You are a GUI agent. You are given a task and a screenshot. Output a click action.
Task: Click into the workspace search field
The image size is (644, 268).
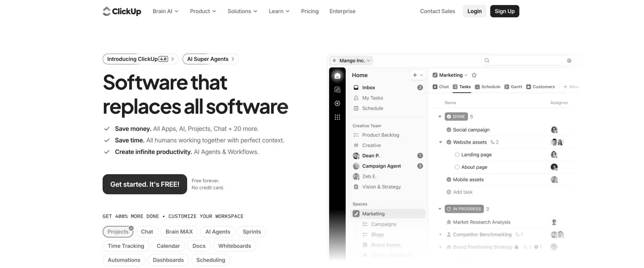click(x=528, y=61)
